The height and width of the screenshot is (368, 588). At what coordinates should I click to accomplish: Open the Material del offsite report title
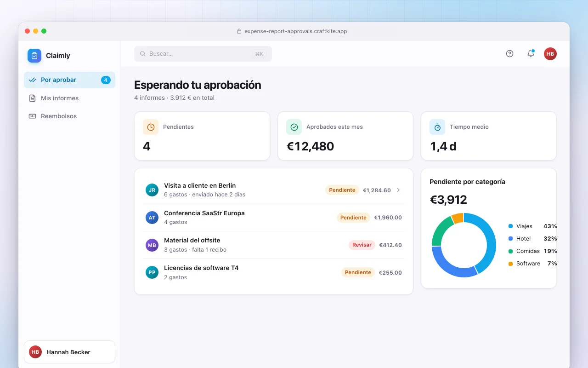[192, 240]
